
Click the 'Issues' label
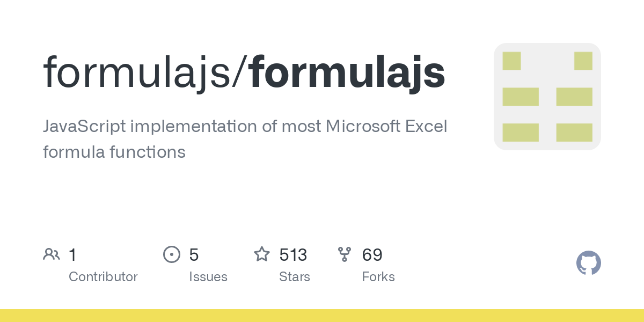point(208,277)
